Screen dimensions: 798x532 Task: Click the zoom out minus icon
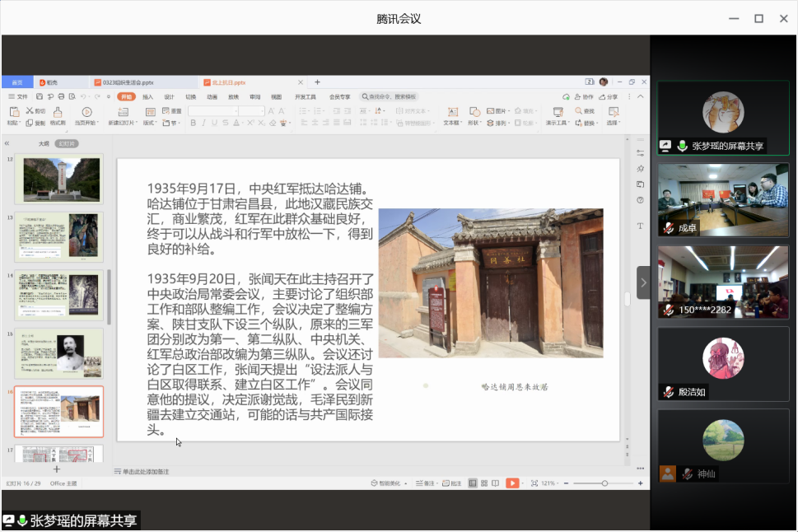566,483
